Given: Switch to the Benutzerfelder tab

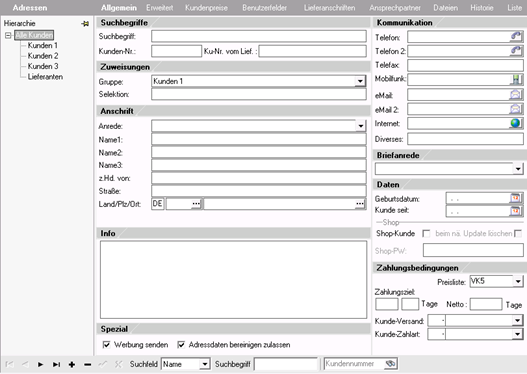Looking at the screenshot, I should tap(265, 8).
